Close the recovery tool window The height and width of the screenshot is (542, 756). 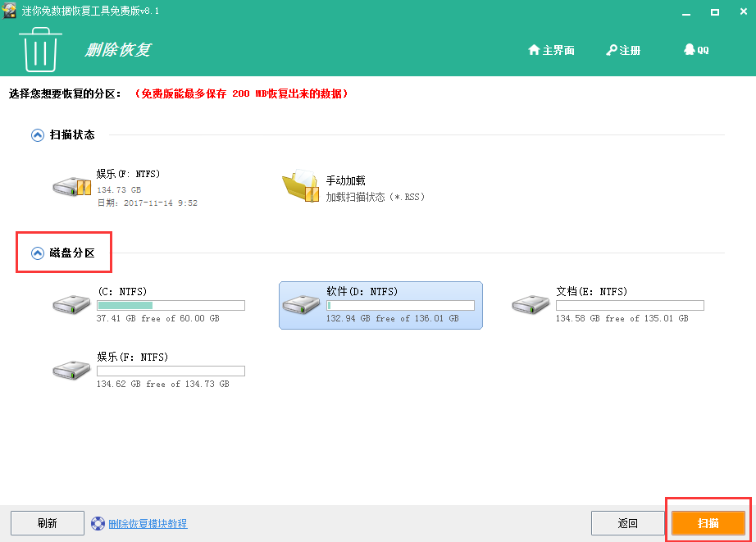click(744, 11)
